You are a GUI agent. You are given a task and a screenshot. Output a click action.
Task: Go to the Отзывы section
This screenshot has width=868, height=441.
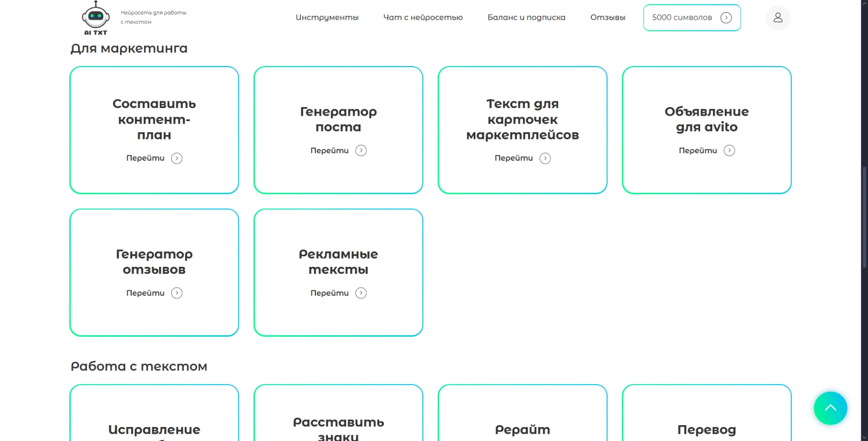tap(607, 17)
